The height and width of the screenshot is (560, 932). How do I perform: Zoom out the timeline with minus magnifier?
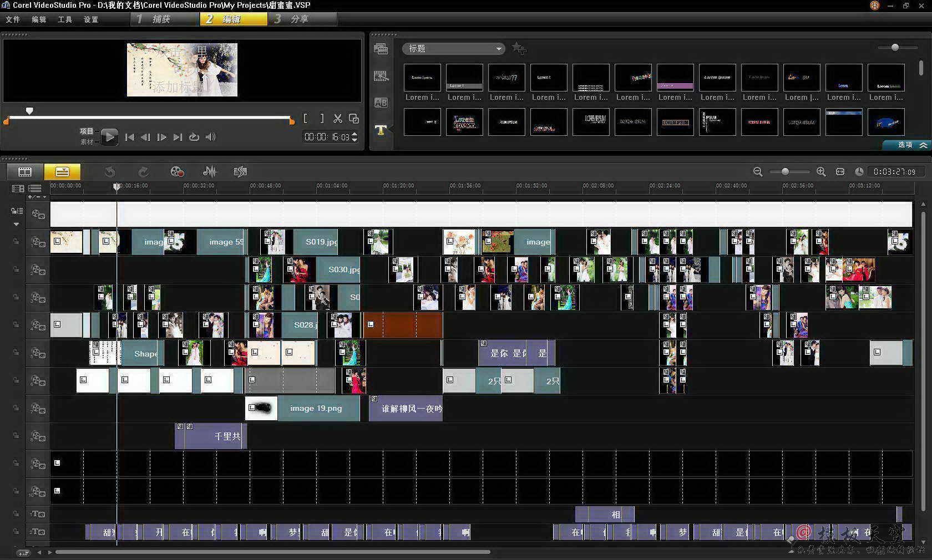tap(758, 172)
